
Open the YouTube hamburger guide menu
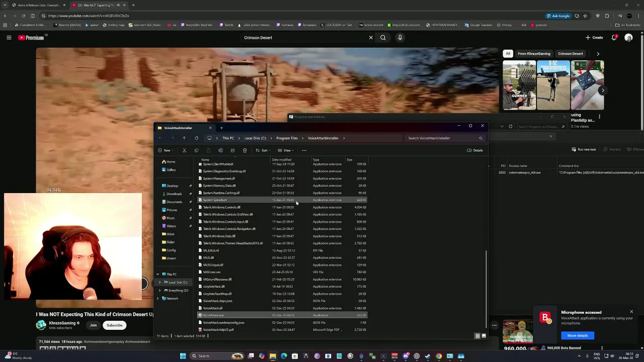point(9,38)
